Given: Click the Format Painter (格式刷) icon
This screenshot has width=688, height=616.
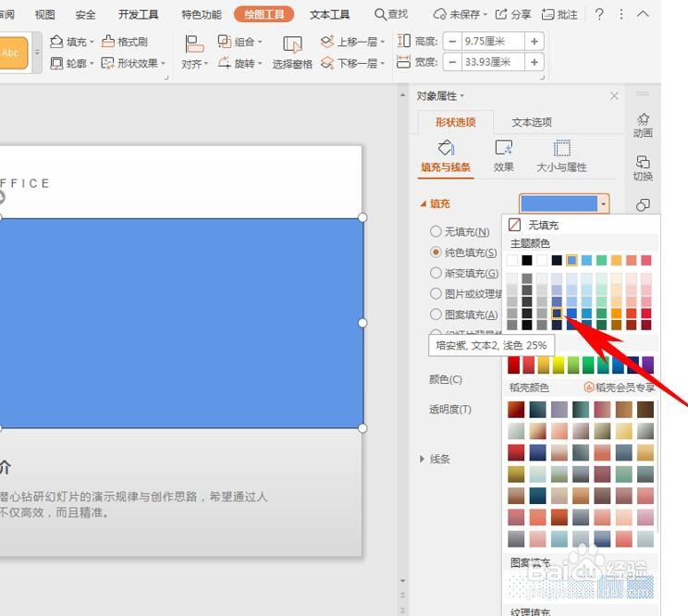Looking at the screenshot, I should (x=108, y=42).
